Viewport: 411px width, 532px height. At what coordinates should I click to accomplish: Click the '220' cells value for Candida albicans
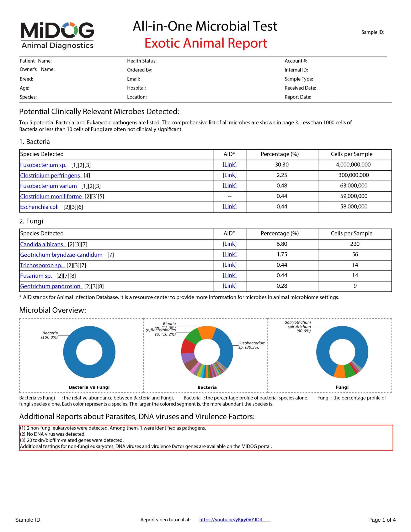355,244
